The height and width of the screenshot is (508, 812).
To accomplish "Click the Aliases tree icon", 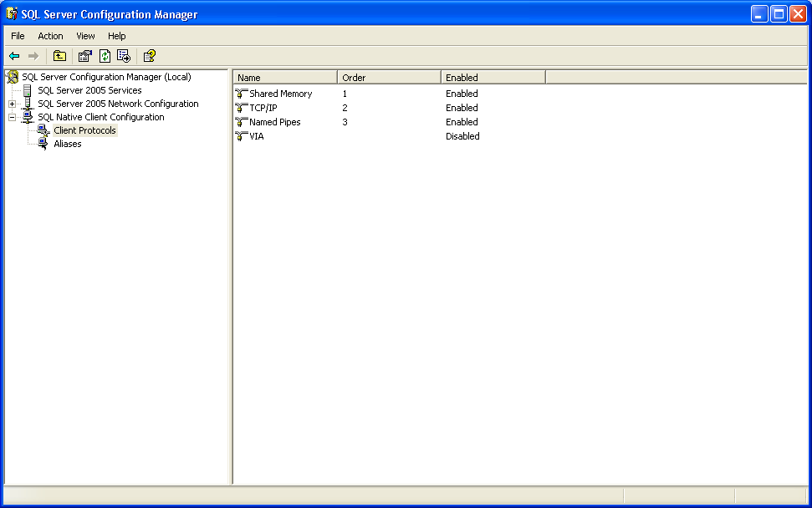I will click(x=43, y=144).
